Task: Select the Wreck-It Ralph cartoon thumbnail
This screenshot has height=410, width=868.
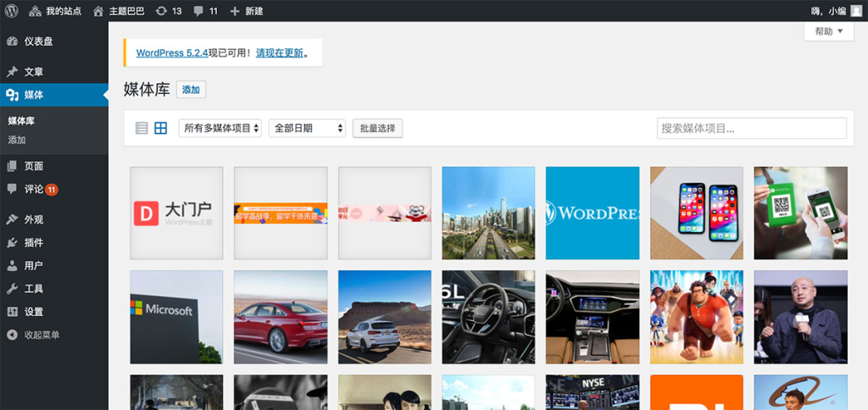Action: pos(697,317)
